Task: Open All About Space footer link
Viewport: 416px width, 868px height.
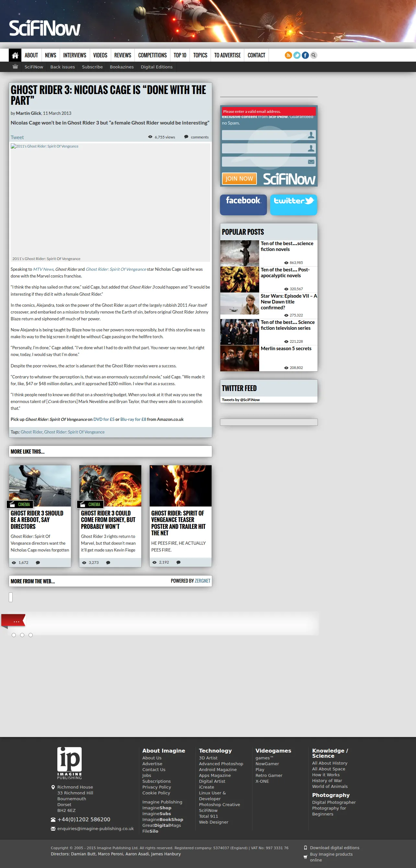Action: coord(329,769)
